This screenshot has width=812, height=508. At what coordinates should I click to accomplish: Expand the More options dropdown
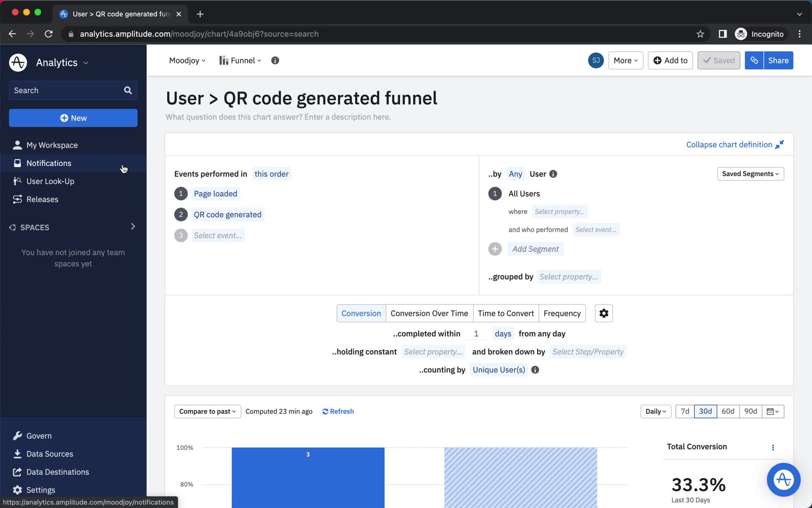(625, 60)
